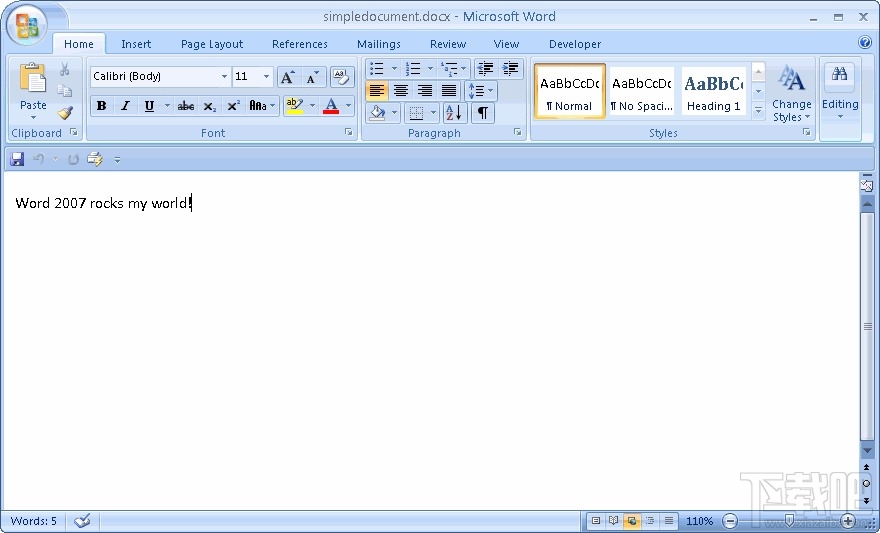This screenshot has height=533, width=880.
Task: Click the Sort icon in Paragraph group
Action: coord(453,113)
